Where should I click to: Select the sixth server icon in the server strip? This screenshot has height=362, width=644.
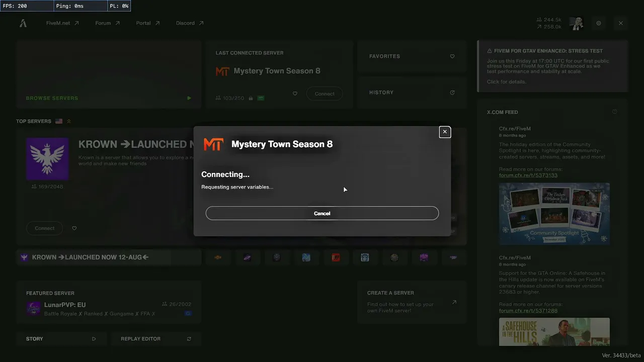pos(365,257)
